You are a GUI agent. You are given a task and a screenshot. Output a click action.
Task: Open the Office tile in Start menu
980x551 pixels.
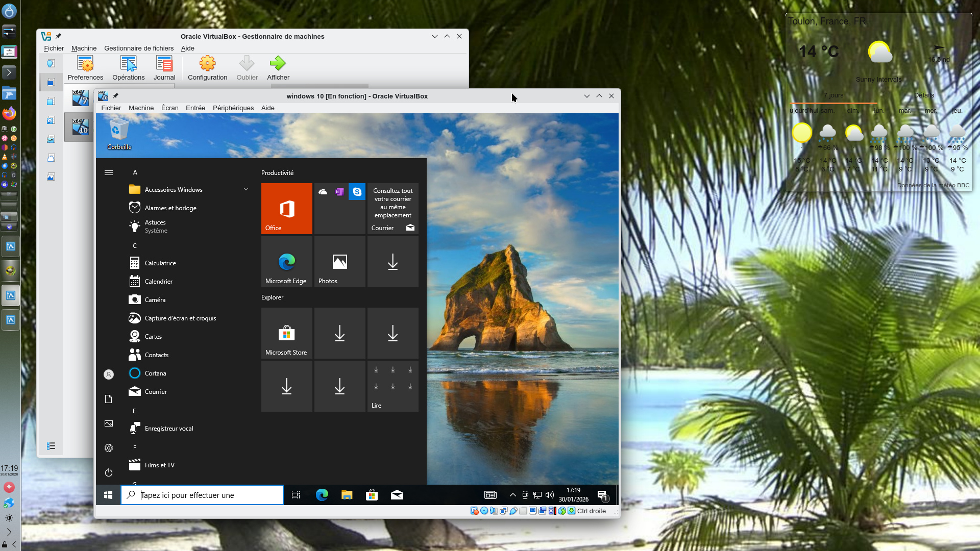tap(286, 208)
